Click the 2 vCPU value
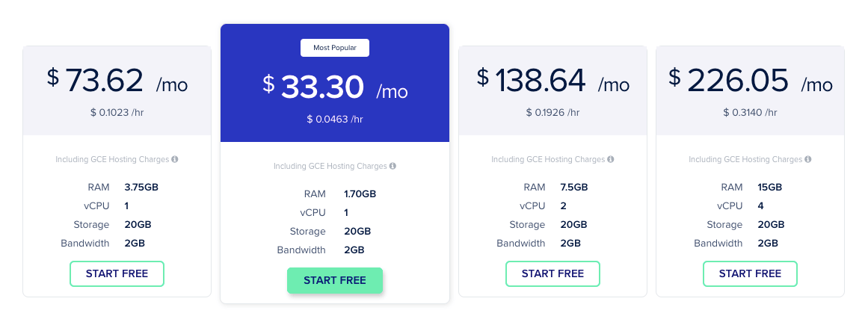 click(564, 205)
